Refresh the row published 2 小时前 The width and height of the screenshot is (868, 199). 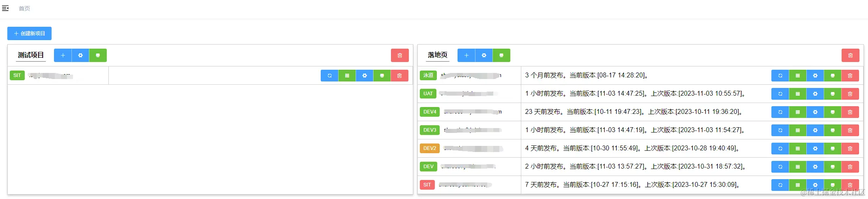(x=780, y=167)
